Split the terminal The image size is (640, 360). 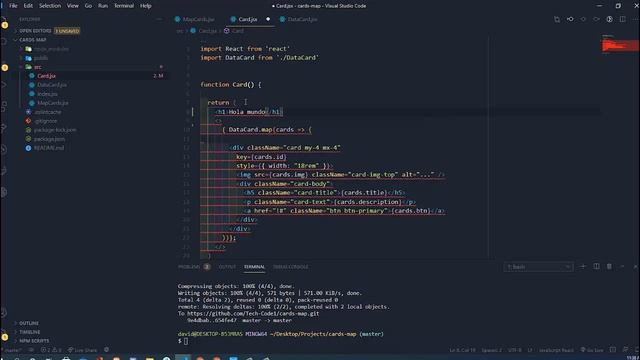(x=596, y=267)
